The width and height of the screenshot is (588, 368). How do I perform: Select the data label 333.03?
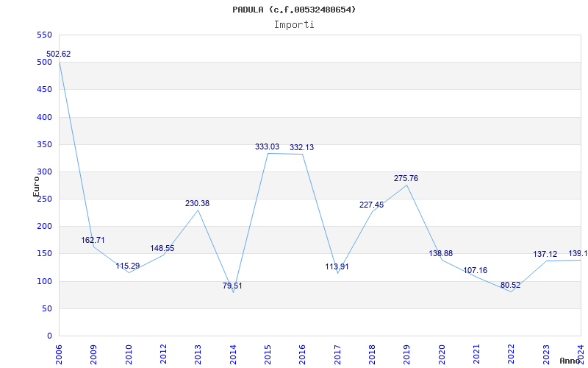[x=267, y=146]
